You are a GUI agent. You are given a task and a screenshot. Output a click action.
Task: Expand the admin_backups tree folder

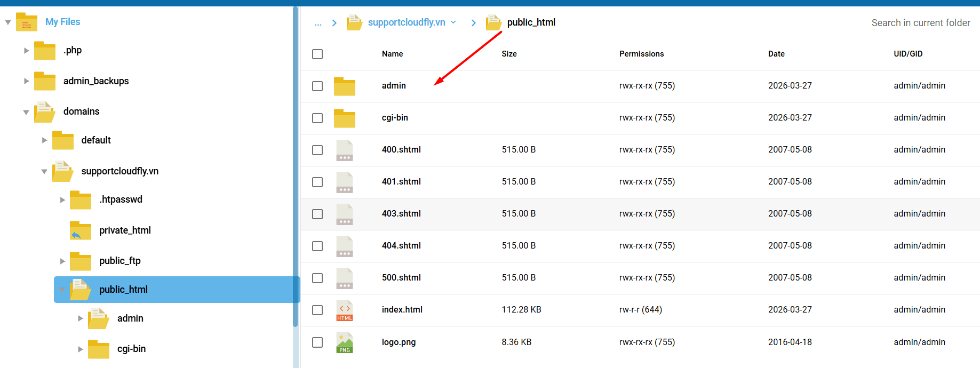point(26,81)
